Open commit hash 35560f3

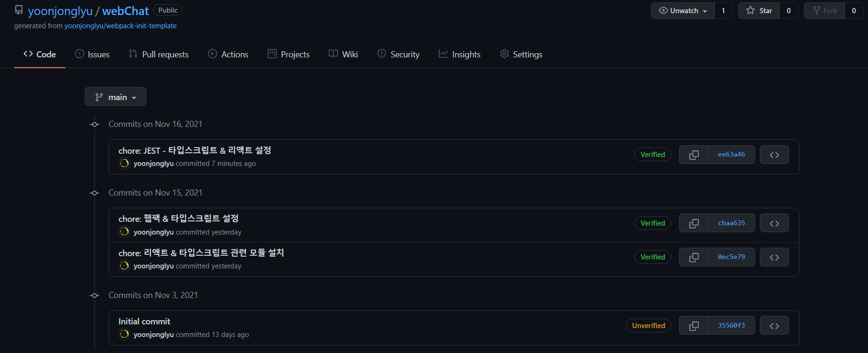point(731,326)
